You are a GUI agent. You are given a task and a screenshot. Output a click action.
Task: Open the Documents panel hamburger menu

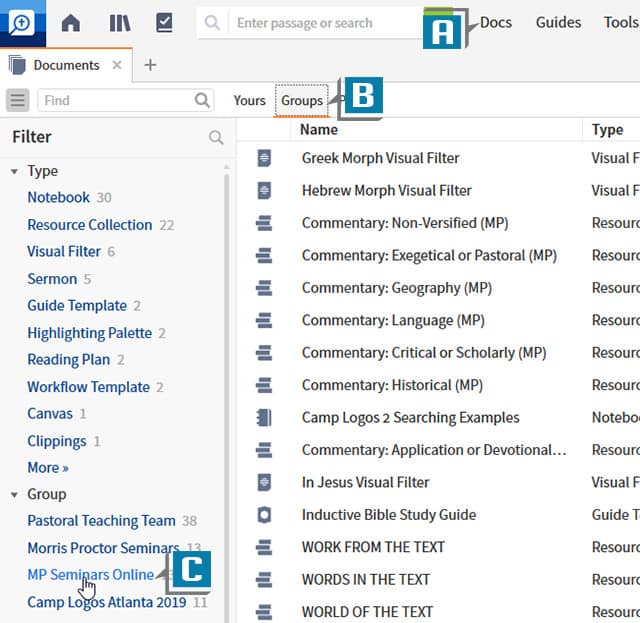click(x=18, y=100)
